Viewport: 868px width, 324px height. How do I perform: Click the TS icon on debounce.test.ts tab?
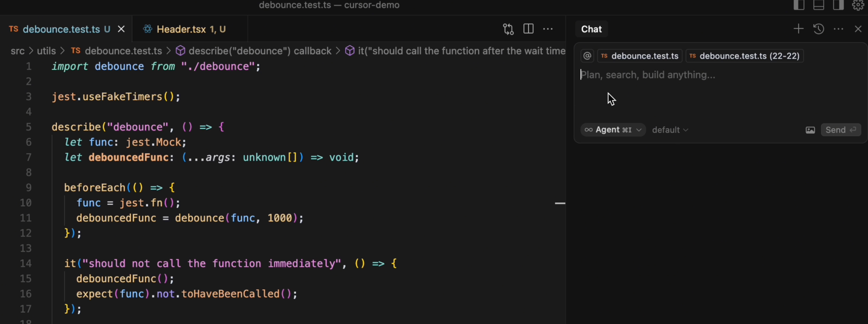[14, 29]
